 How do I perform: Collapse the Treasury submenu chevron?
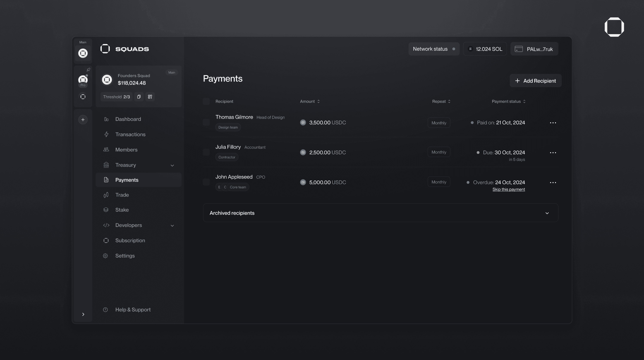(172, 165)
